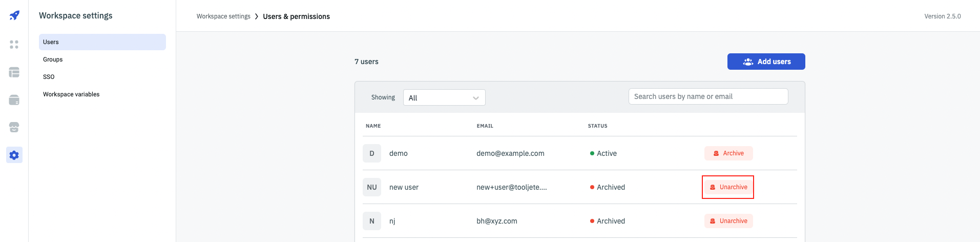Click the Add users button
The width and height of the screenshot is (980, 242).
(766, 62)
